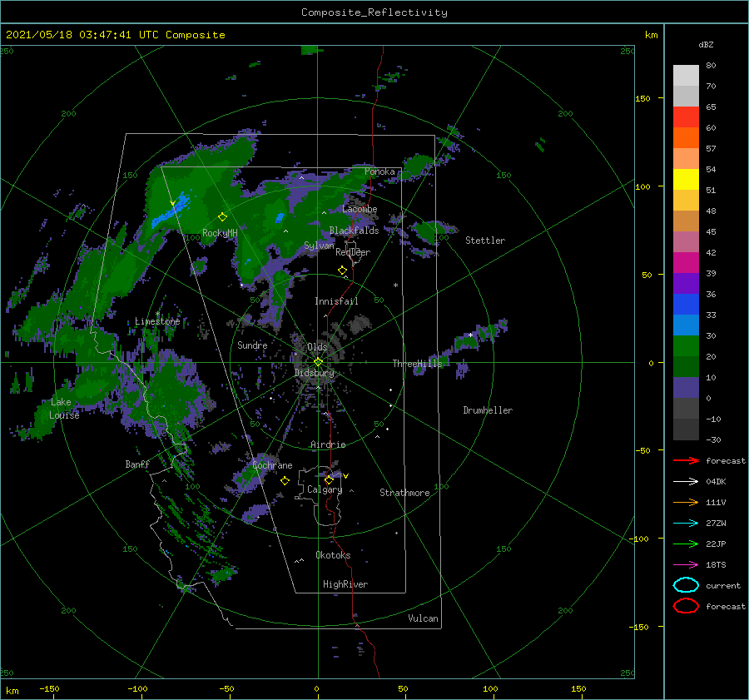Click the Sylvan label on the map

point(319,246)
